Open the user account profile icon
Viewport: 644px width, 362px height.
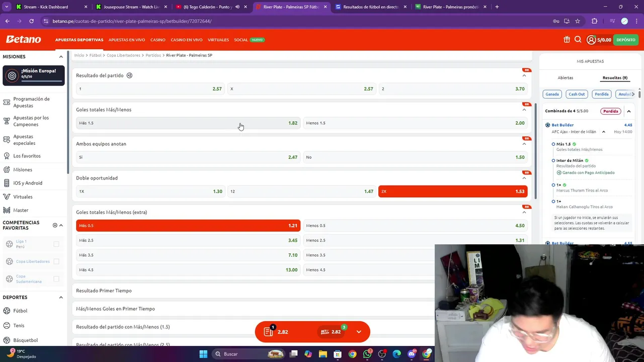[x=591, y=40]
